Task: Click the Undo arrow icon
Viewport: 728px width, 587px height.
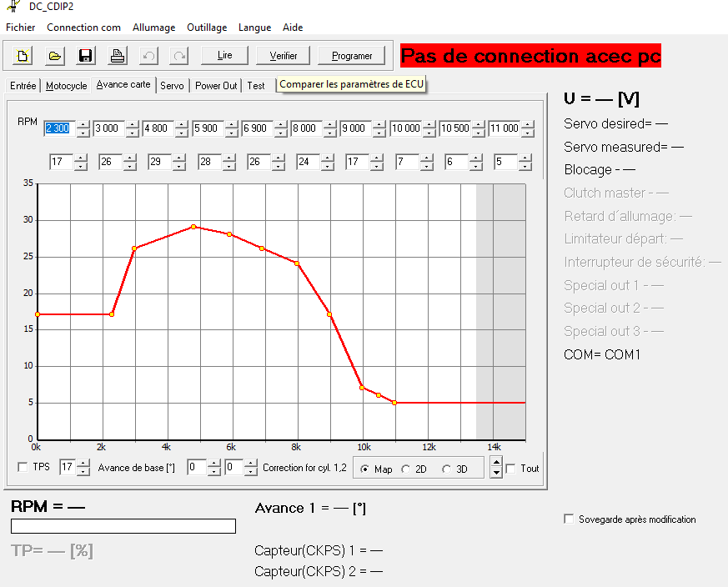Action: 149,56
